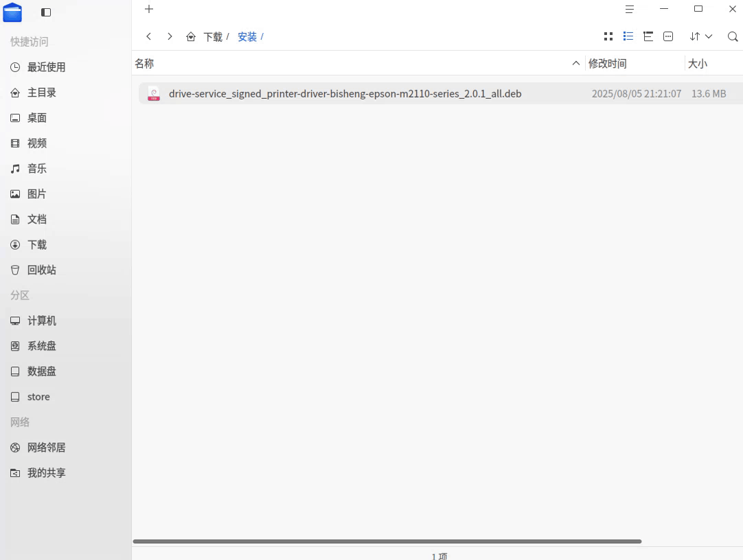Sort by 名称 column header

[x=144, y=63]
